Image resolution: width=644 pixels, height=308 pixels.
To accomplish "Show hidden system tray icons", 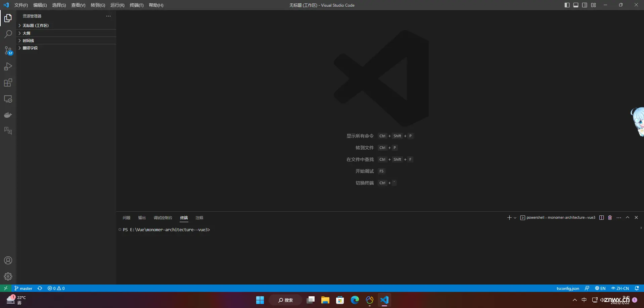I will pyautogui.click(x=575, y=300).
